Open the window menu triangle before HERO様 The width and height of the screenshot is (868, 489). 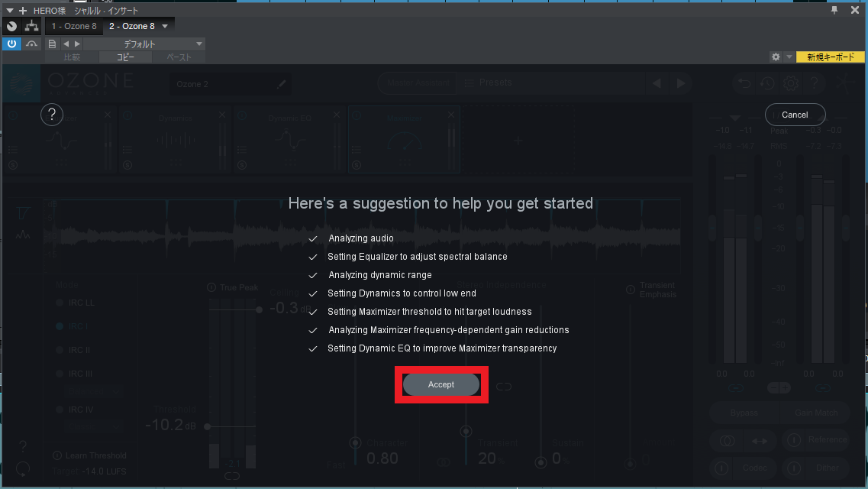pos(9,11)
